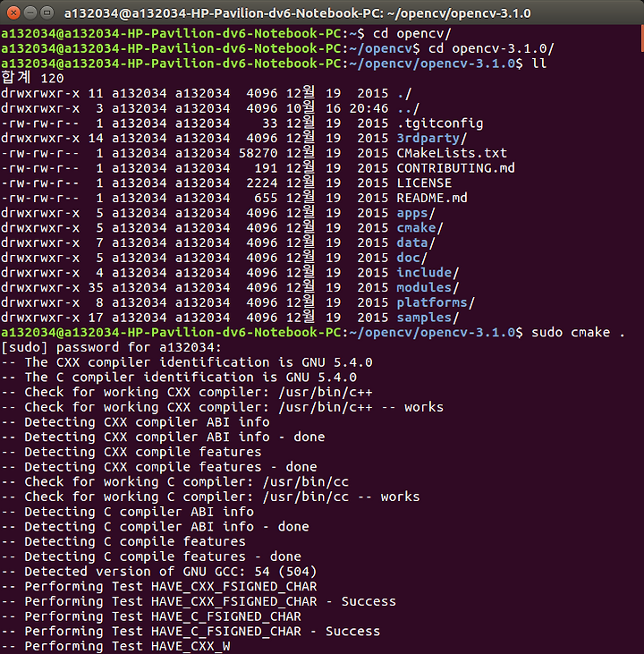Click the 'apps/' directory name
This screenshot has height=654, width=644.
[416, 213]
